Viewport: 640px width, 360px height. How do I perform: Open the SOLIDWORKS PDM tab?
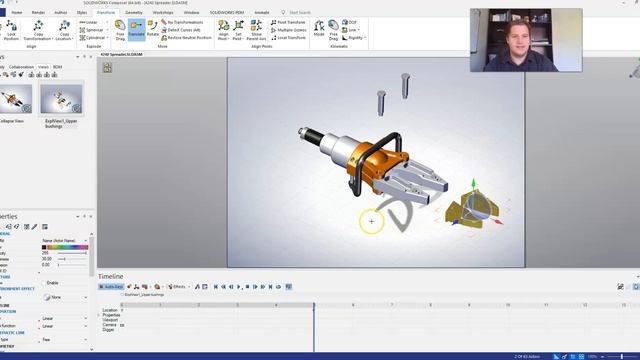227,13
